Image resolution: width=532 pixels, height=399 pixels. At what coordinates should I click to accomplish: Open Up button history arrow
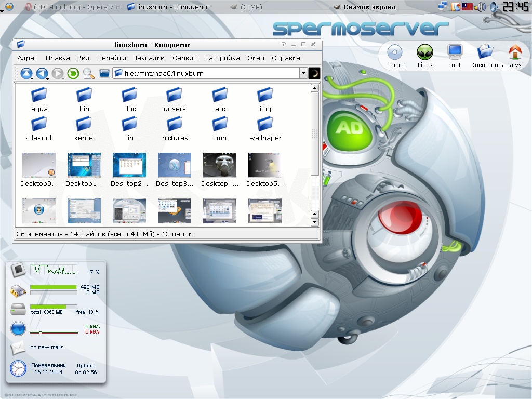(x=32, y=79)
